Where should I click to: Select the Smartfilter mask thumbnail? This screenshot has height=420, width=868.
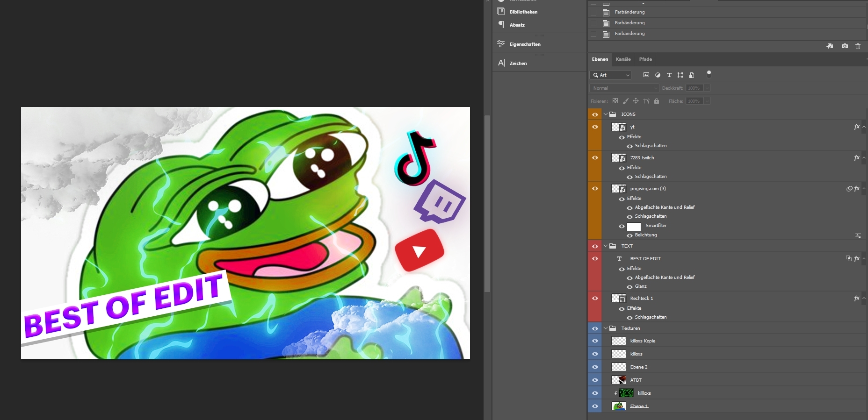(634, 227)
